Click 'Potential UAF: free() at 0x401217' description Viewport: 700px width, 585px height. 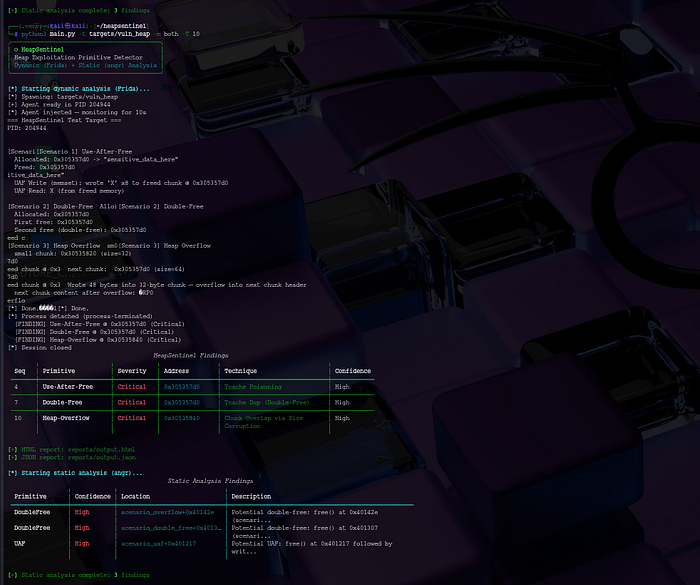click(312, 547)
